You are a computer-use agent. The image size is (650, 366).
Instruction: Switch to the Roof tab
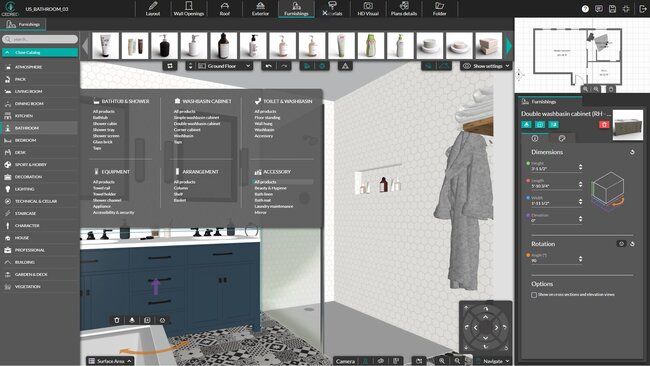(224, 9)
